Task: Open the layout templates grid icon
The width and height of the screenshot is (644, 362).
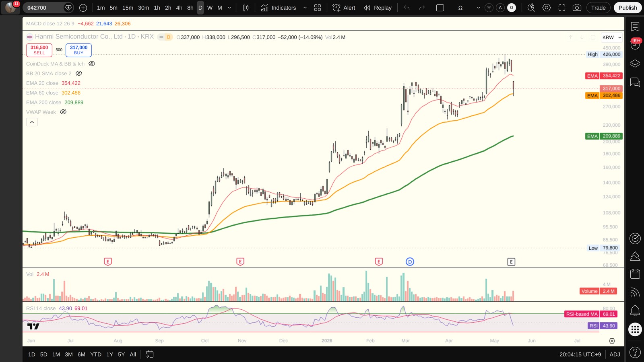Action: point(318,8)
